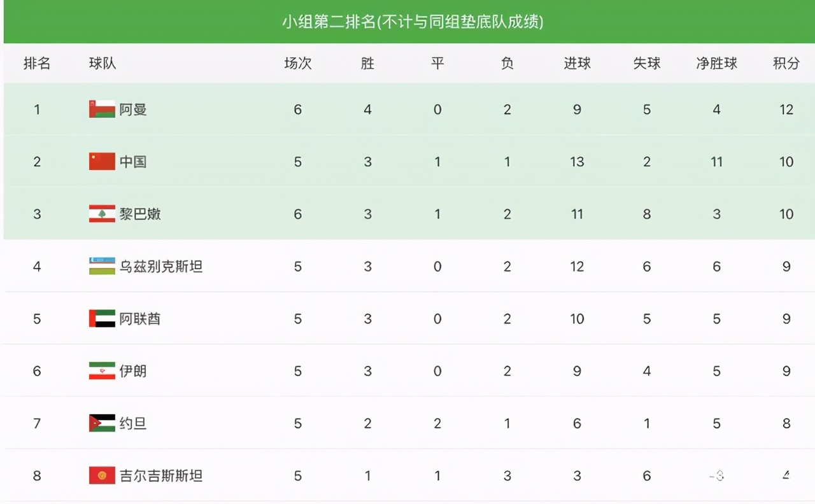Select the 吉尔吉斯斯坦 team name
The width and height of the screenshot is (815, 504).
click(161, 475)
